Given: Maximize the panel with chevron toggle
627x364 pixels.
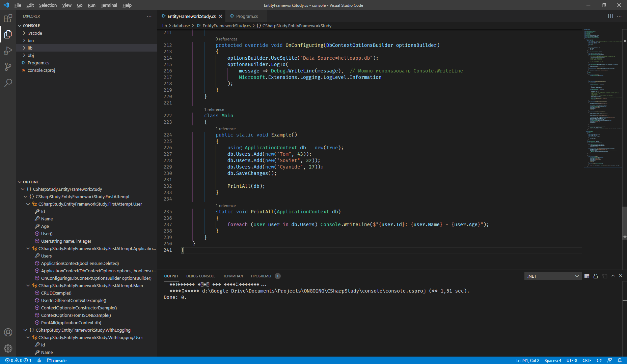Looking at the screenshot, I should (x=613, y=276).
